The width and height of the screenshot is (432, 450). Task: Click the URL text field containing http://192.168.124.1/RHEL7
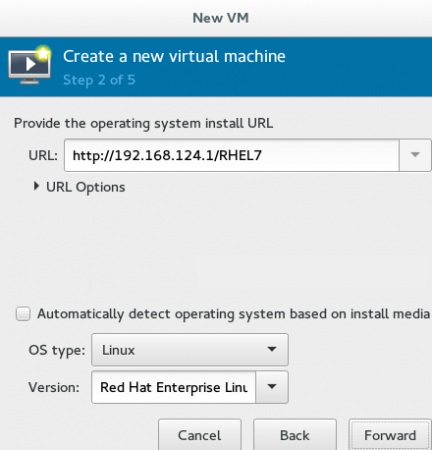click(232, 155)
